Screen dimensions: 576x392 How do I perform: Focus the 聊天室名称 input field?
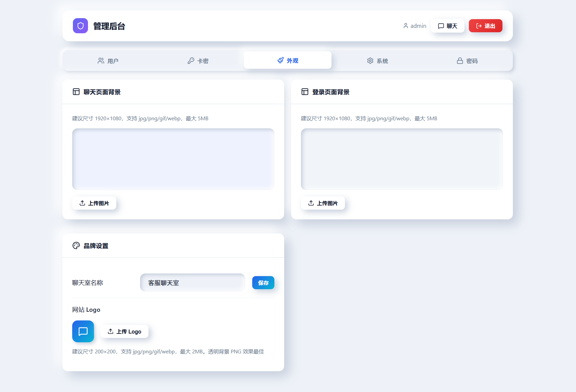[x=192, y=283]
